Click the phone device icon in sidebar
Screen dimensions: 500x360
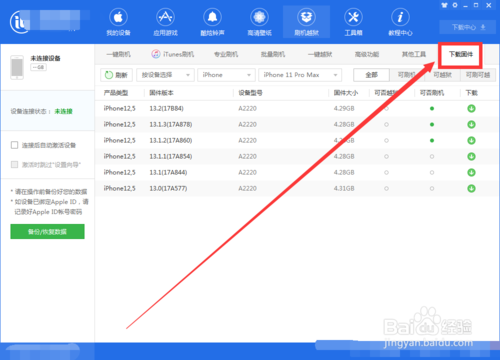point(17,68)
